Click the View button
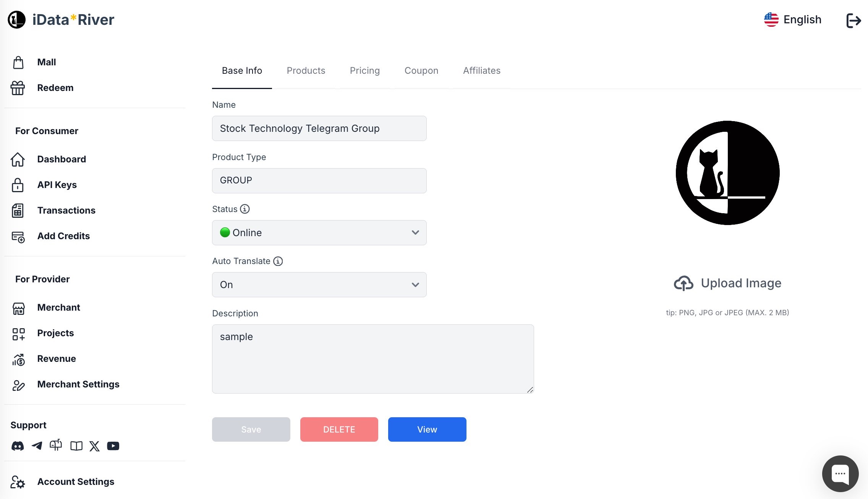 tap(427, 429)
